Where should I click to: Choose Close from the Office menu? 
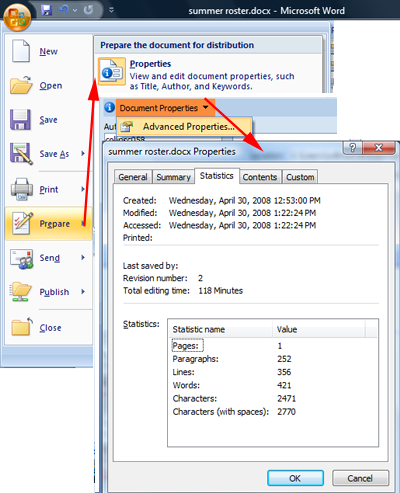(50, 328)
